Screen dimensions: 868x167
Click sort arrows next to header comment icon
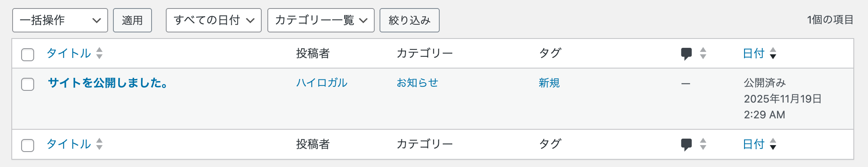point(703,53)
